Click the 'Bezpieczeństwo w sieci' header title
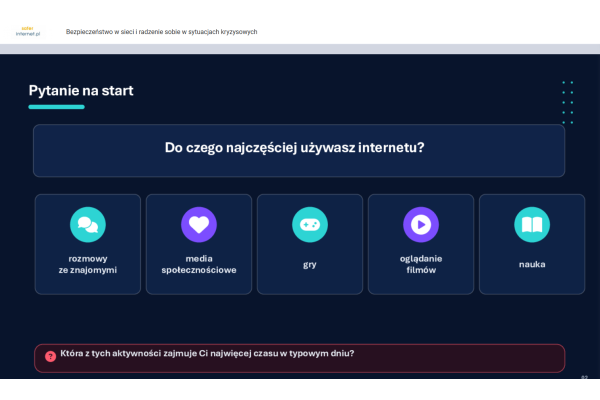The height and width of the screenshot is (400, 600). (x=161, y=32)
